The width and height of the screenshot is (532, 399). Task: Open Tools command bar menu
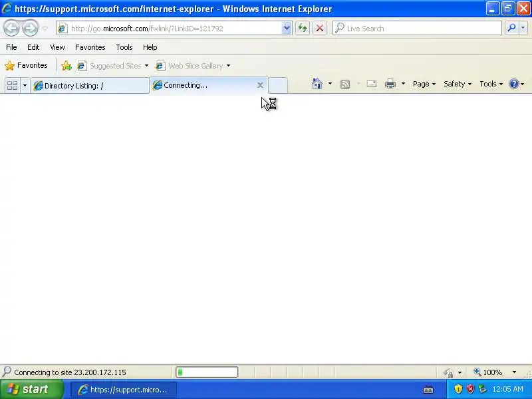pos(491,84)
